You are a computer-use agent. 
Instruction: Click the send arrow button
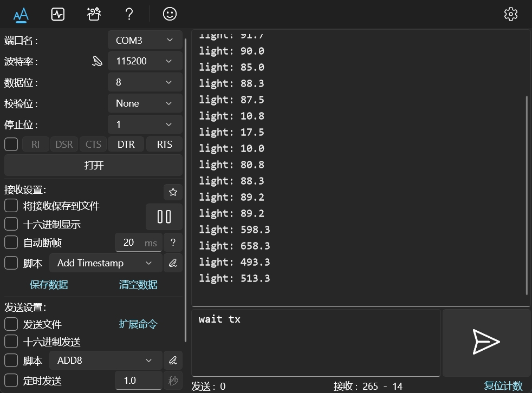[x=486, y=342]
